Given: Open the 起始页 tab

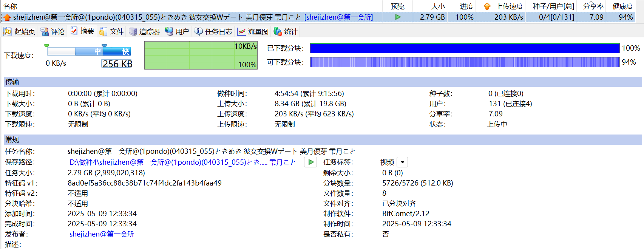Looking at the screenshot, I should tap(20, 31).
